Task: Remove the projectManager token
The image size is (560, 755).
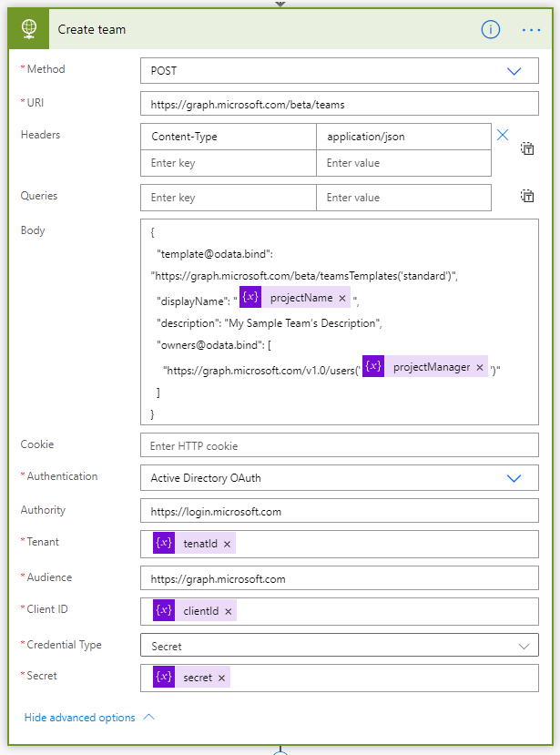Action: 480,367
